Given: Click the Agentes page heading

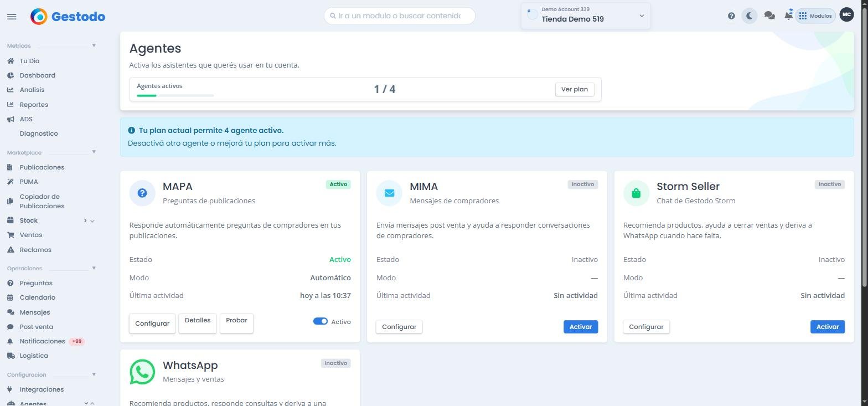Looking at the screenshot, I should pos(156,48).
